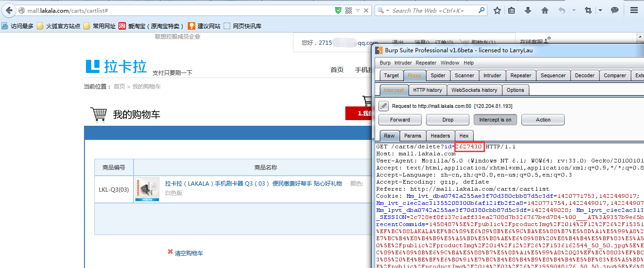Screen dimensions: 644x268
Task: Open the 访问最多 bookmark folder
Action: click(17, 26)
